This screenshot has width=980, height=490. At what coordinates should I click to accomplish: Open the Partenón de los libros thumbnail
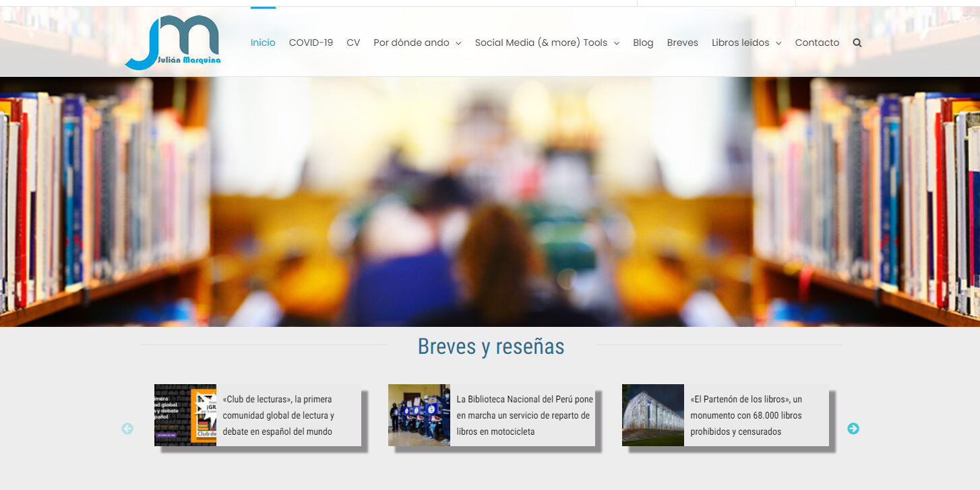click(x=652, y=415)
